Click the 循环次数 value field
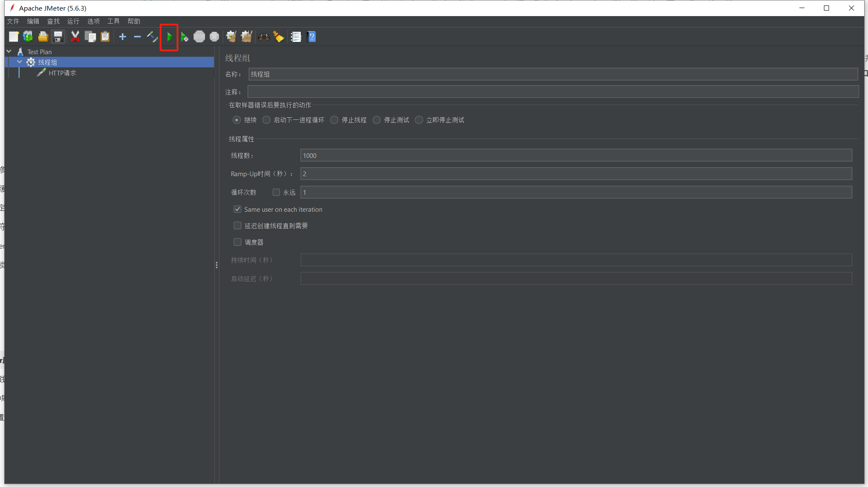The width and height of the screenshot is (868, 487). 576,192
